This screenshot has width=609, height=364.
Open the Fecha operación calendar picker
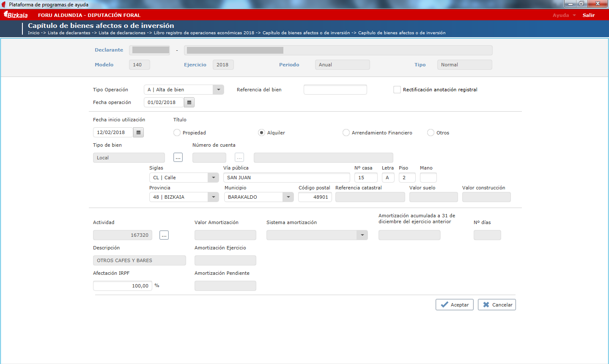pyautogui.click(x=189, y=102)
